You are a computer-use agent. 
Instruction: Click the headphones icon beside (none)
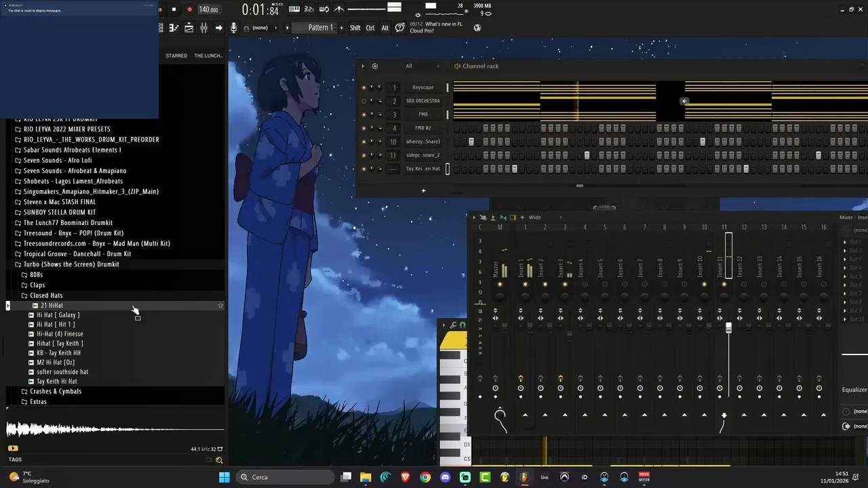tap(246, 28)
